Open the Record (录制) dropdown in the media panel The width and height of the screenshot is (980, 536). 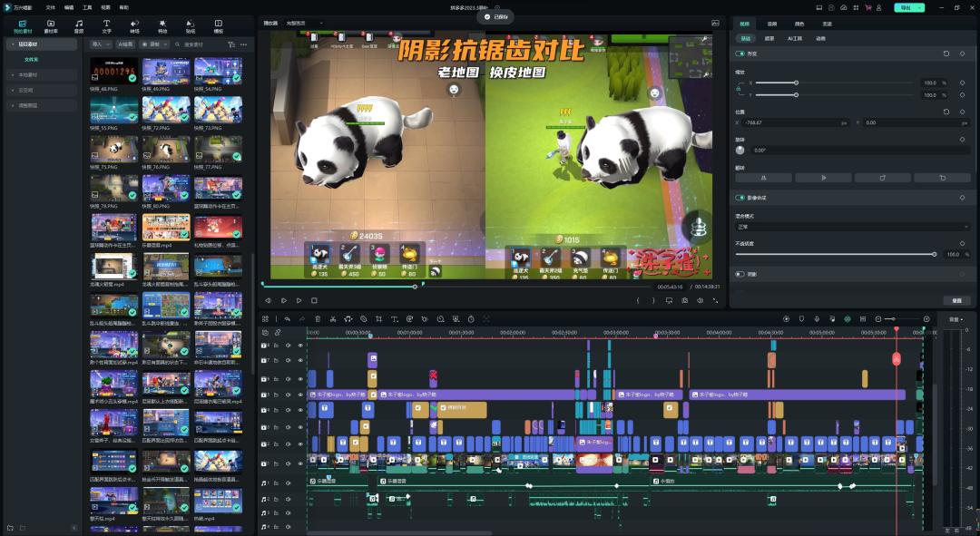pos(154,44)
